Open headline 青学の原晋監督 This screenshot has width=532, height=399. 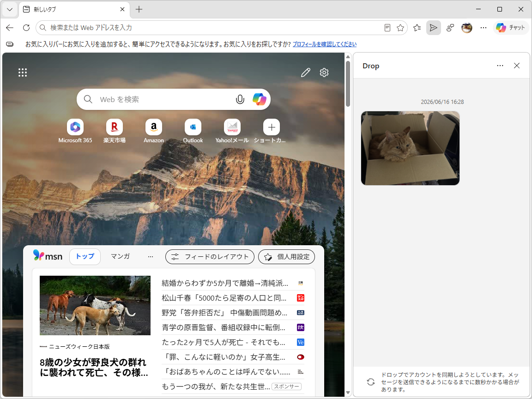[223, 327]
